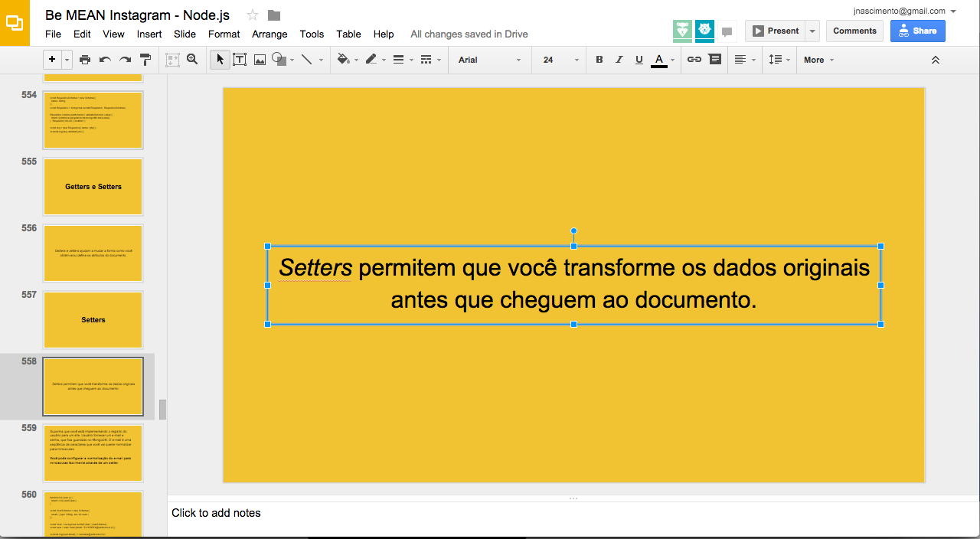Toggle bold formatting
The width and height of the screenshot is (980, 539).
click(599, 60)
